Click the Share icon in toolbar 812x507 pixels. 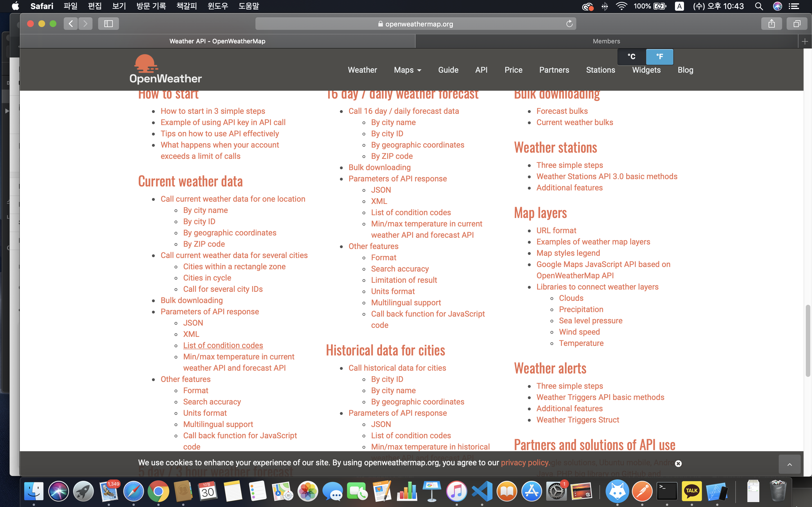click(771, 23)
